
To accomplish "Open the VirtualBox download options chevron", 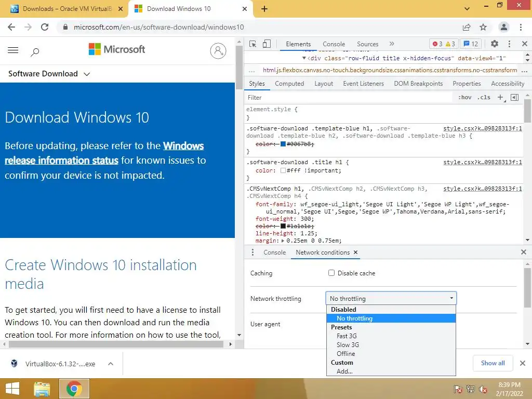I will click(x=111, y=364).
